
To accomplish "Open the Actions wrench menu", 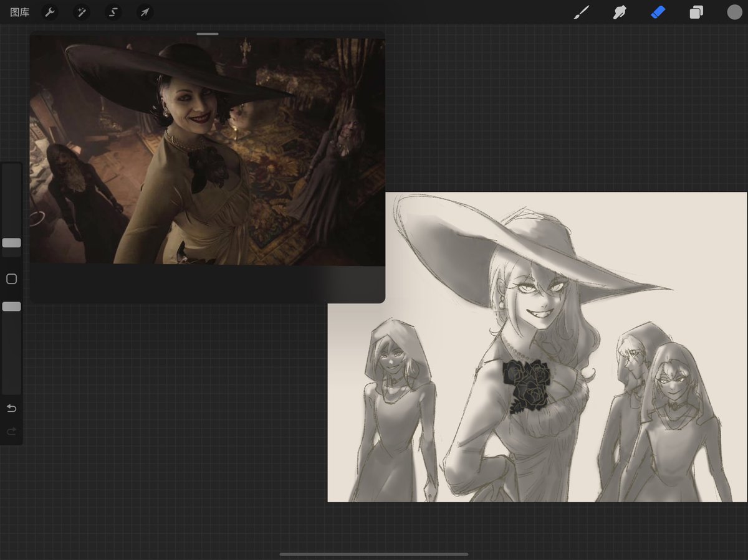I will click(x=50, y=12).
